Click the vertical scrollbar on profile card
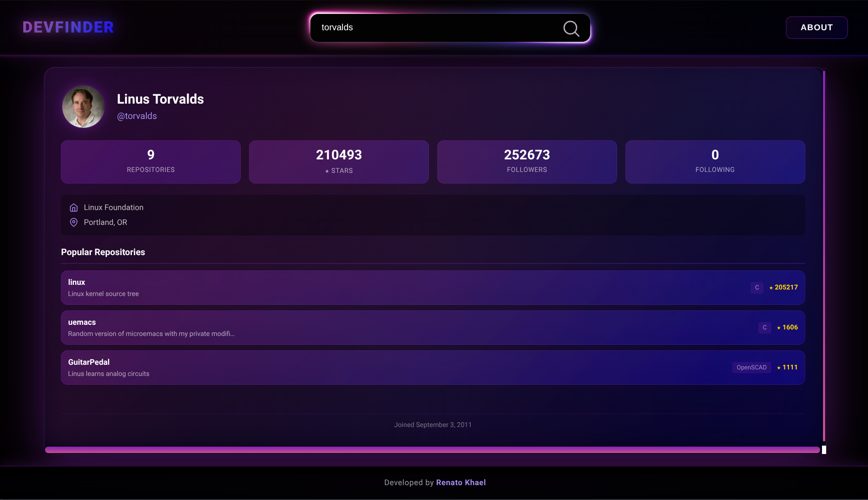 point(824,256)
